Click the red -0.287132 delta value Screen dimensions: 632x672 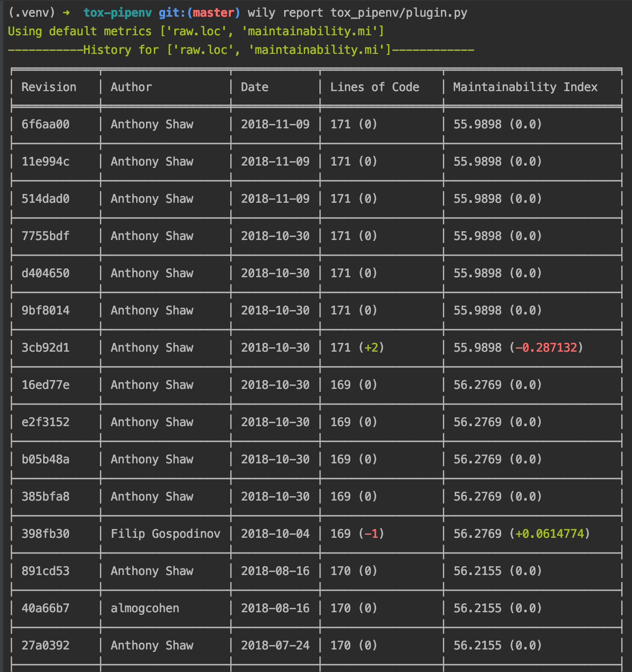pyautogui.click(x=546, y=348)
